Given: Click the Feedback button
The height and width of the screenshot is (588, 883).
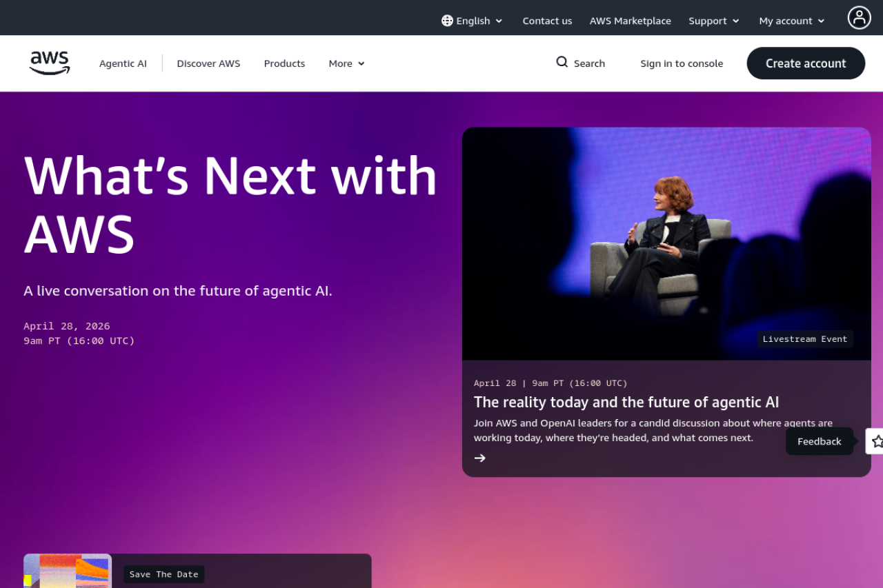Looking at the screenshot, I should [819, 441].
